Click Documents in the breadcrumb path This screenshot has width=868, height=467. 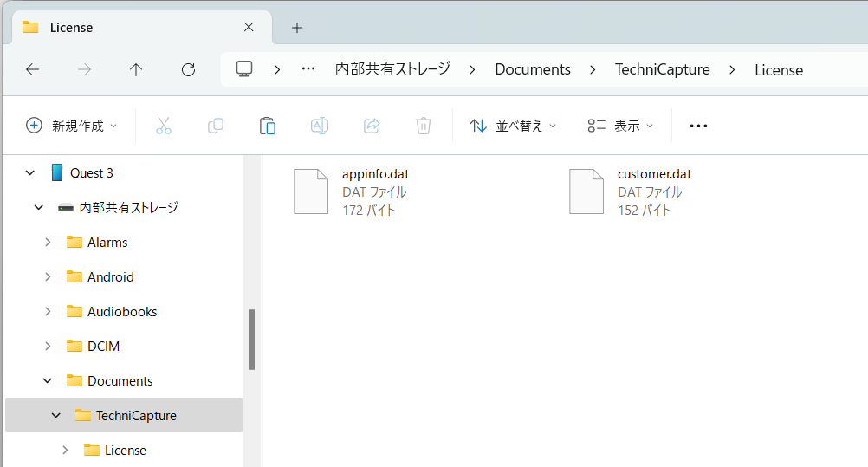point(533,69)
